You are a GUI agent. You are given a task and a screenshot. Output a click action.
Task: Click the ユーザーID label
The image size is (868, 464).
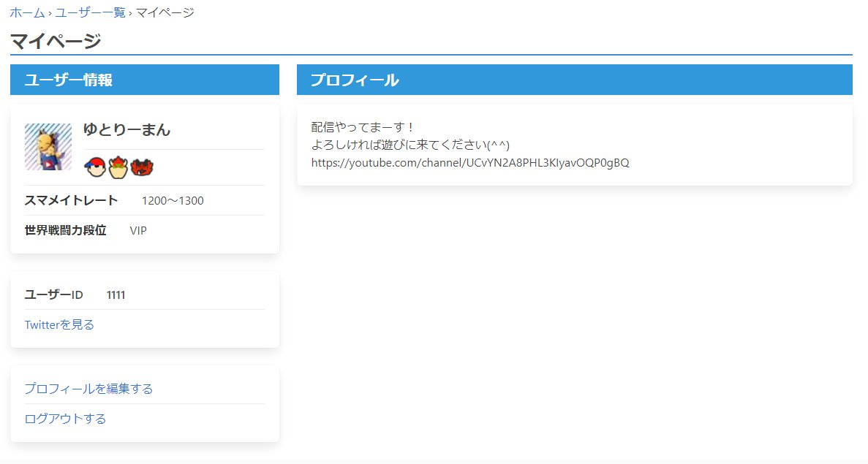point(53,294)
